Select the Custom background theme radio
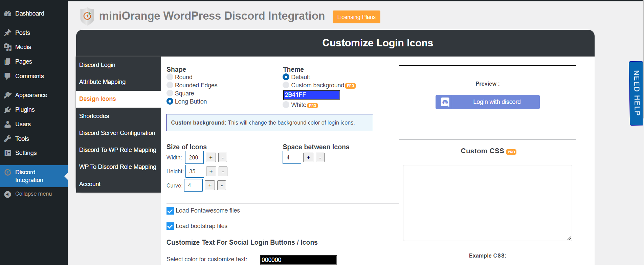Screen dimensions: 644x265 (286, 85)
